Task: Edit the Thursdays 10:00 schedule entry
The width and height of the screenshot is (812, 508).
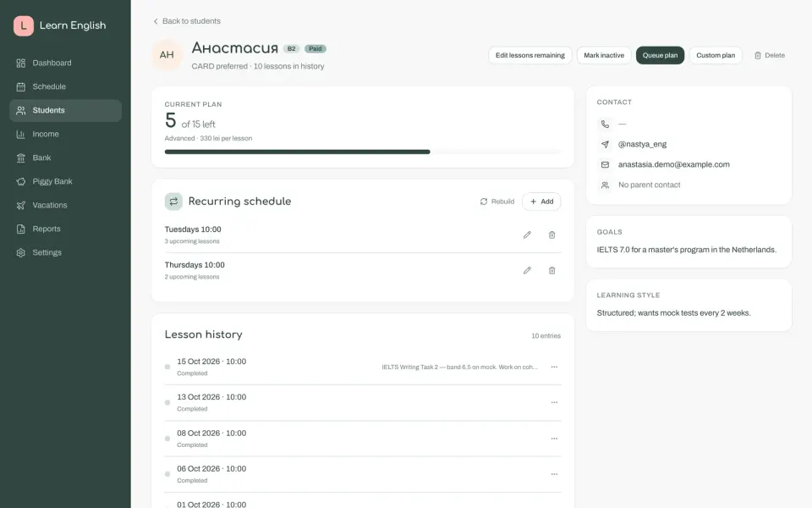Action: [527, 271]
